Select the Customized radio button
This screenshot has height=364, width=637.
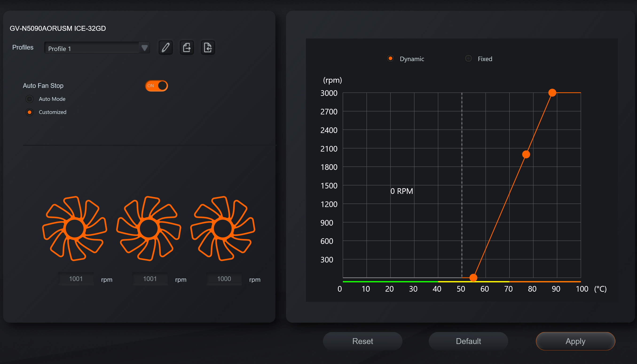(x=30, y=112)
